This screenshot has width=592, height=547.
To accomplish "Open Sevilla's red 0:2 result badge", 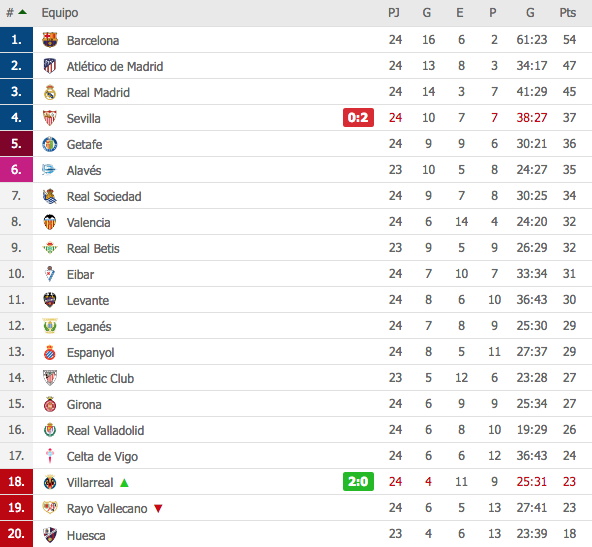I will point(358,117).
